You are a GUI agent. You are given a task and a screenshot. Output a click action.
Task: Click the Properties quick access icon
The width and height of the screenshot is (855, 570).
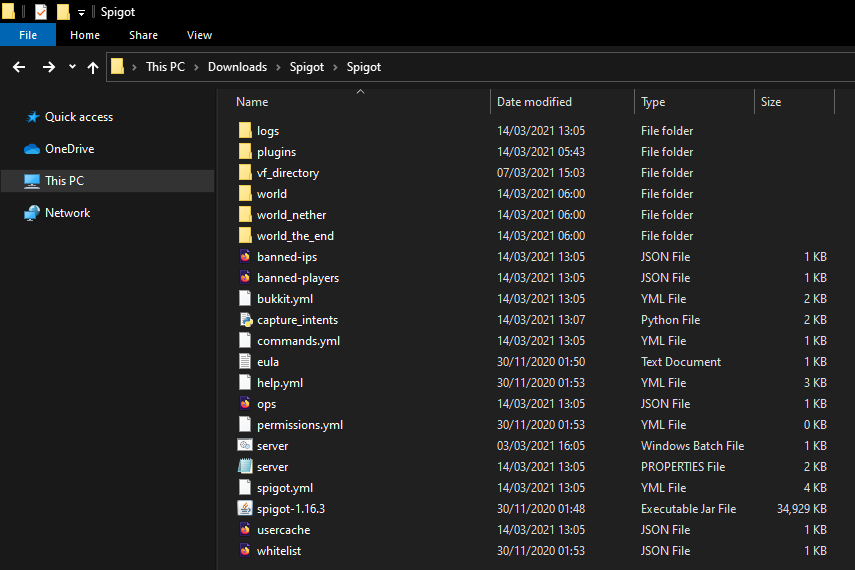click(x=41, y=11)
